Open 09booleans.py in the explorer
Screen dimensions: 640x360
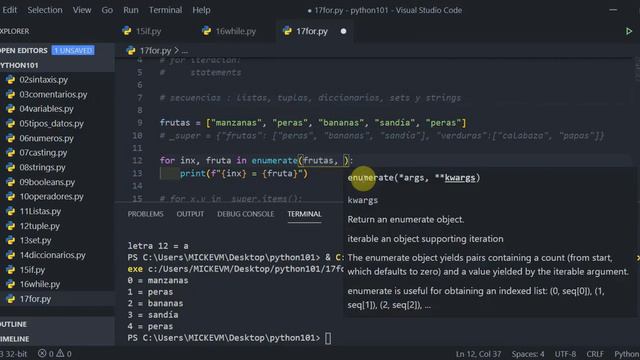tap(47, 182)
